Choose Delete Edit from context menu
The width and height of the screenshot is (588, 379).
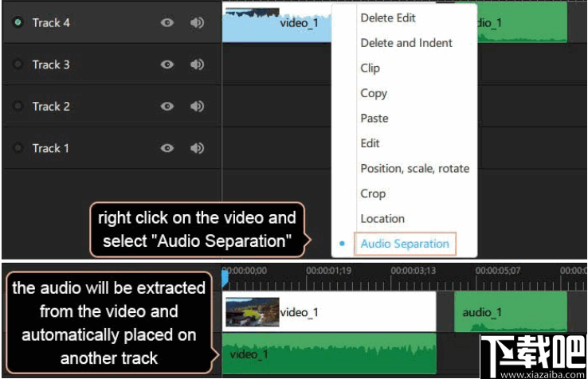[x=388, y=18]
